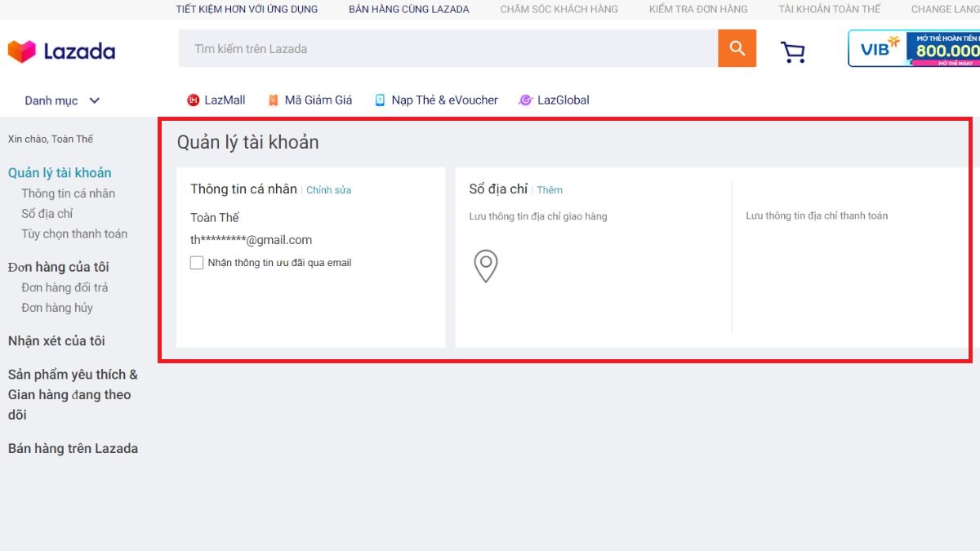Image resolution: width=980 pixels, height=551 pixels.
Task: Click the VIB 800.000 card banner
Action: click(x=915, y=48)
